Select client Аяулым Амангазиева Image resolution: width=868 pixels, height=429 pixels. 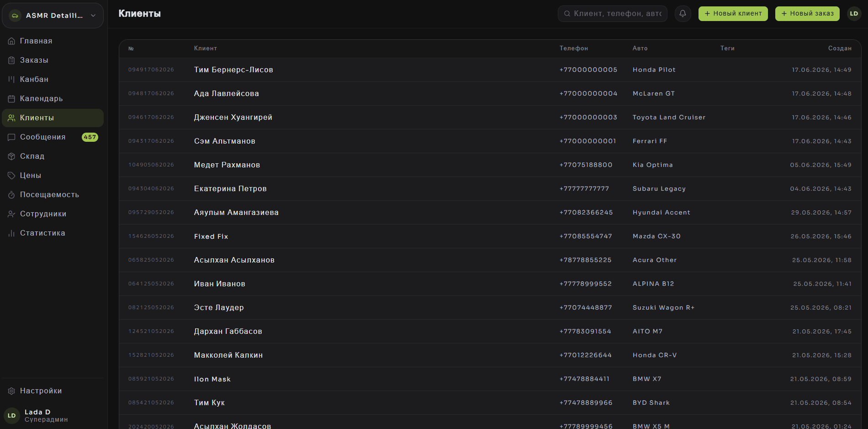(236, 213)
